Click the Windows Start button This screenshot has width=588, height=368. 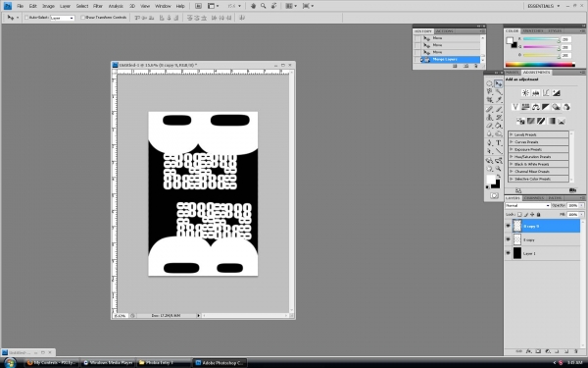[10, 363]
